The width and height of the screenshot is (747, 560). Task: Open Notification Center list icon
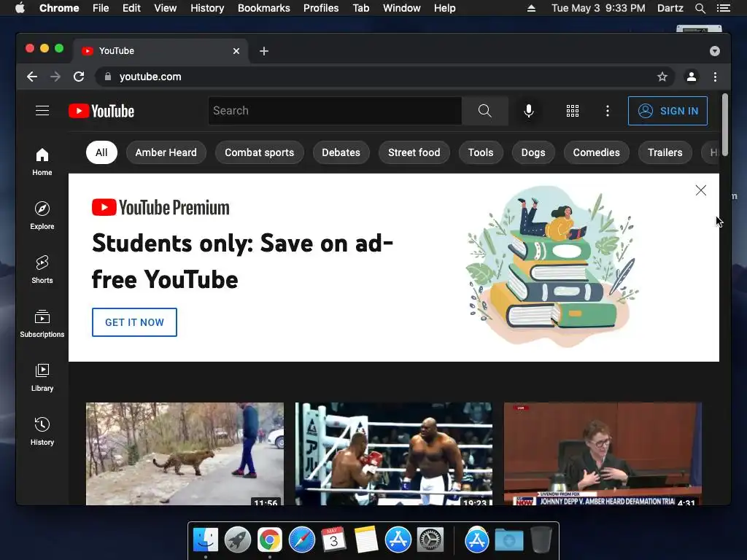click(x=723, y=8)
